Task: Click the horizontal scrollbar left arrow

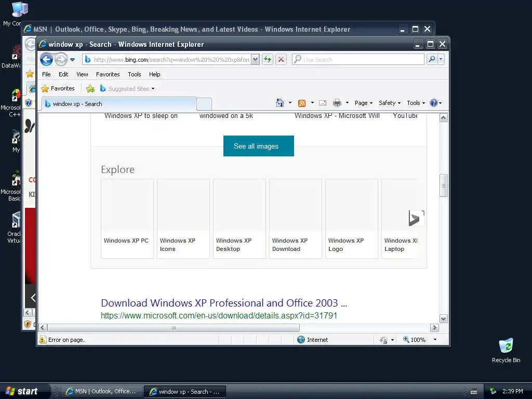Action: pos(43,328)
